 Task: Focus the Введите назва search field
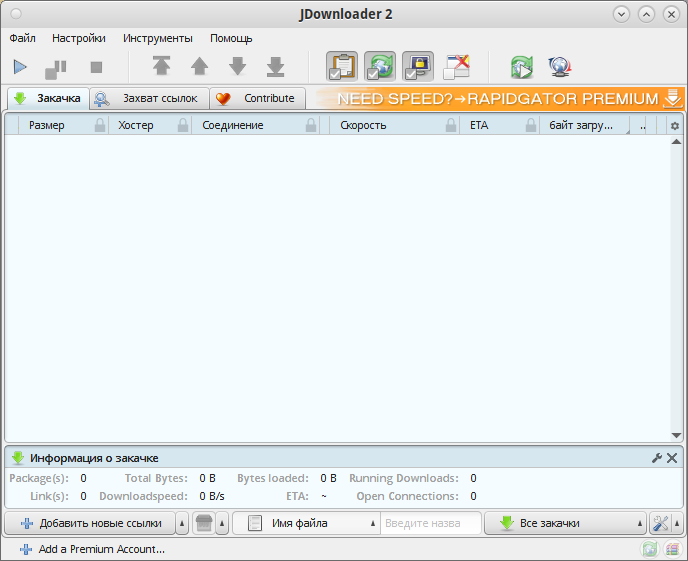coord(431,523)
